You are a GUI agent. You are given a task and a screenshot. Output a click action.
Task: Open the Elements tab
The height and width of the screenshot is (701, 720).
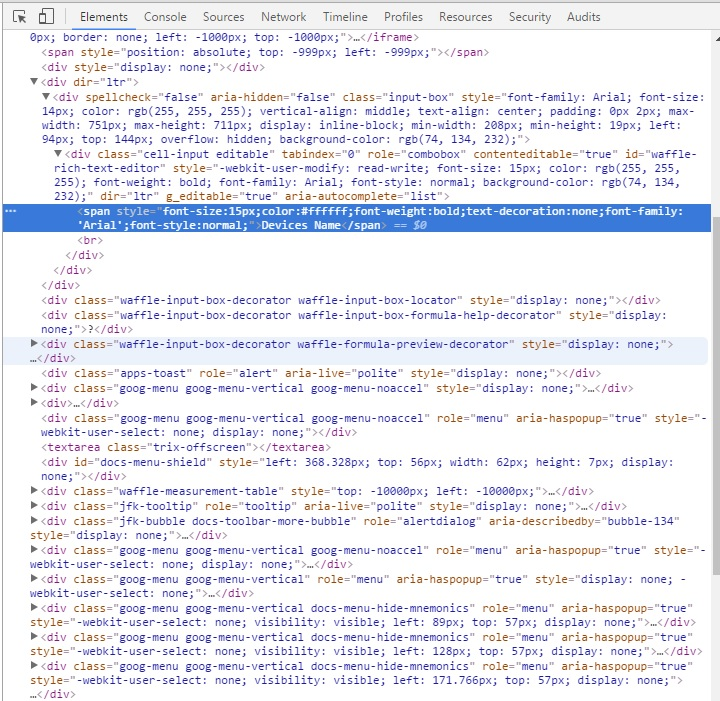coord(104,17)
